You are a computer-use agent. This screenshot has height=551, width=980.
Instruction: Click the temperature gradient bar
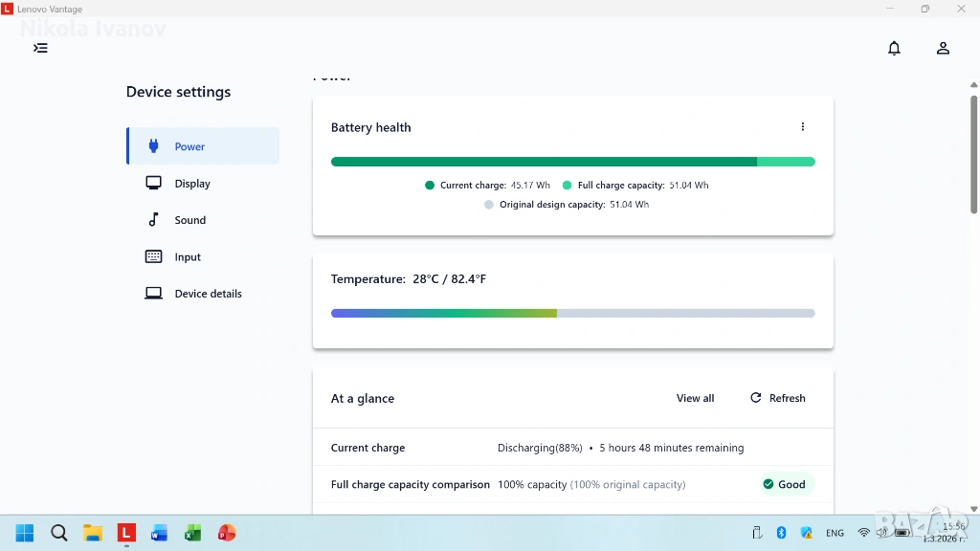(x=572, y=313)
